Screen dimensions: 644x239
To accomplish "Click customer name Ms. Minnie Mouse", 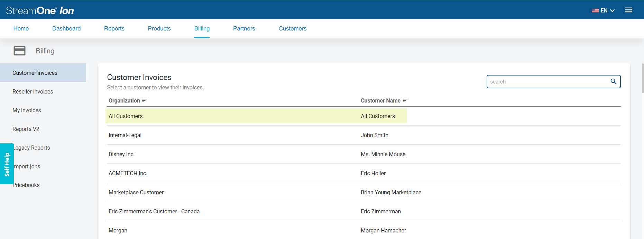I will (x=383, y=154).
